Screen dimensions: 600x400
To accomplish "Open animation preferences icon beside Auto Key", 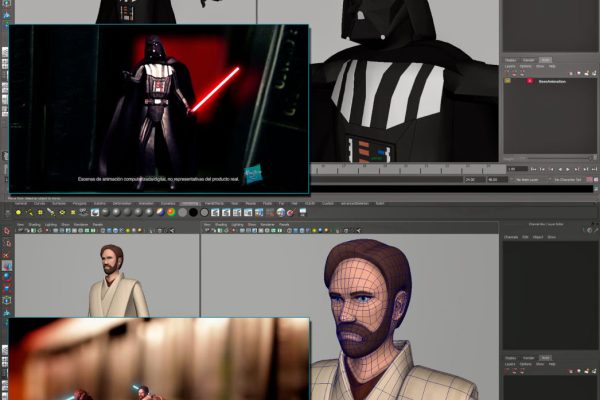I will coord(596,180).
